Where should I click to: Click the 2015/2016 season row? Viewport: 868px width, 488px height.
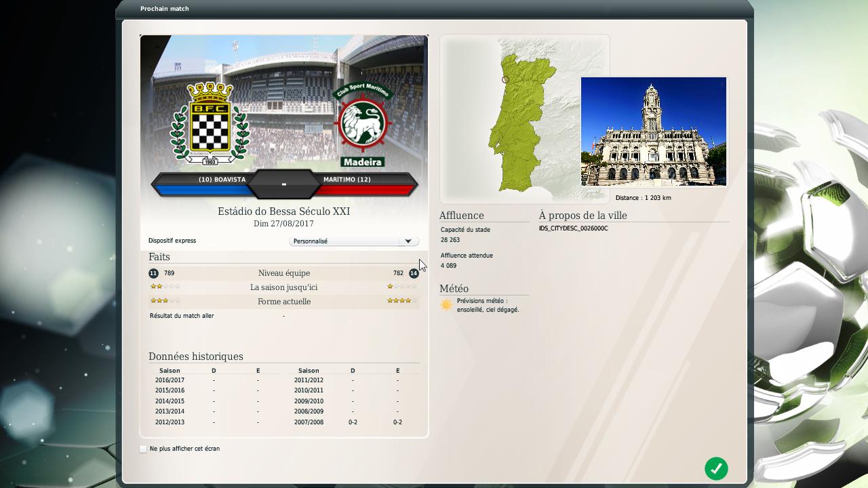(x=214, y=390)
